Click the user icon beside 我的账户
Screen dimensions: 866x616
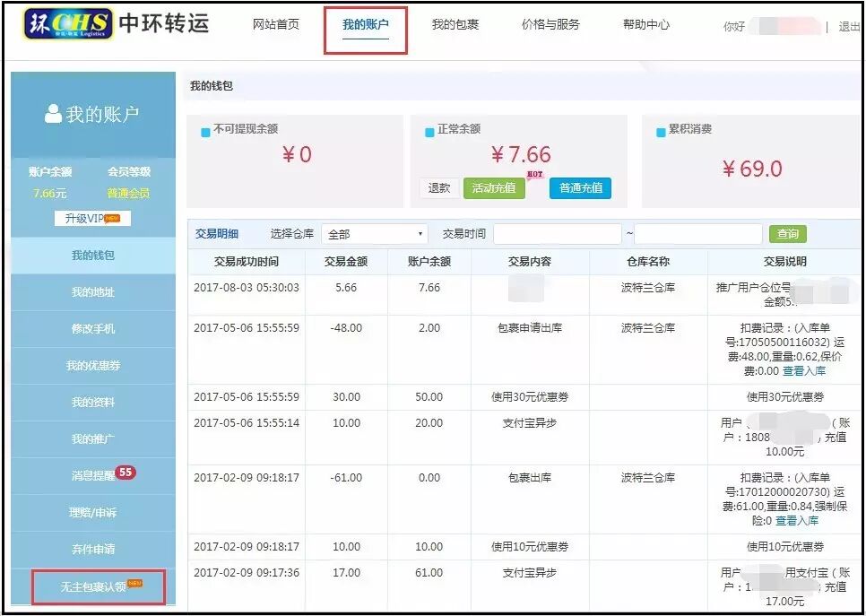click(53, 115)
